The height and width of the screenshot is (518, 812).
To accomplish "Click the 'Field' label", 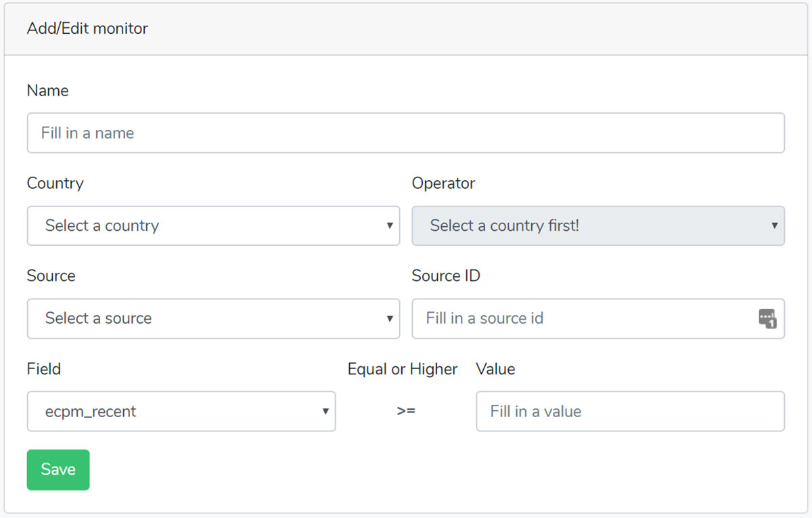I will tap(44, 369).
